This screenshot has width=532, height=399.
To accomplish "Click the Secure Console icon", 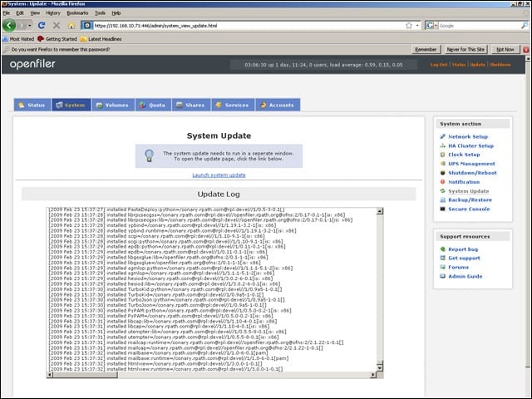I will 442,209.
